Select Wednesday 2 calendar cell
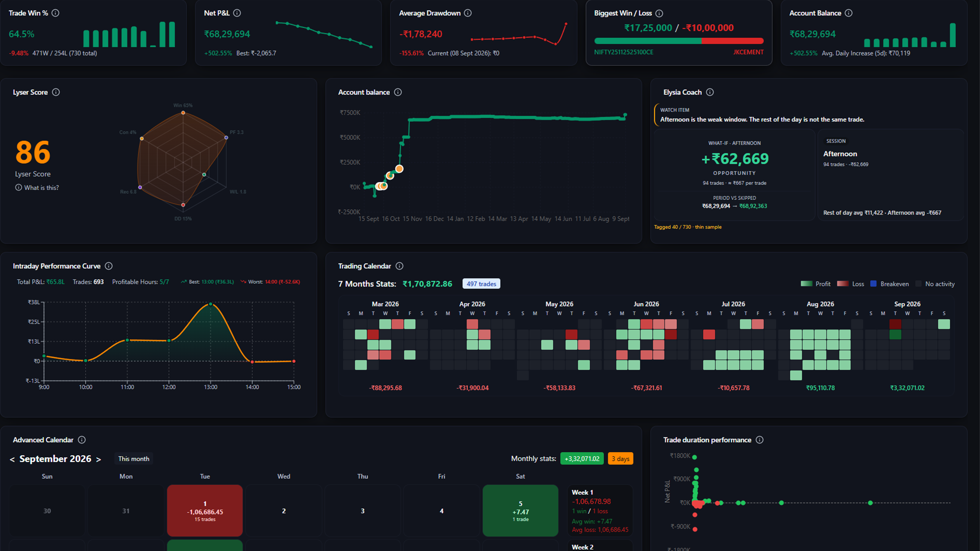 284,511
